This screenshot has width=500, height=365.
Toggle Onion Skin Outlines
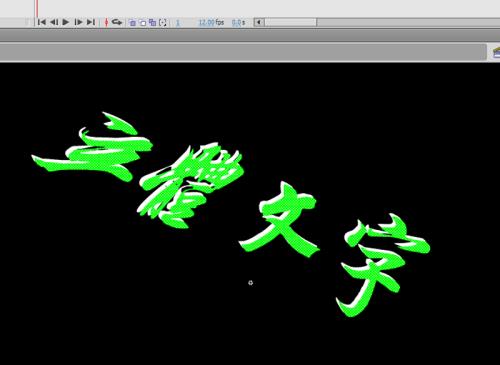(x=142, y=23)
